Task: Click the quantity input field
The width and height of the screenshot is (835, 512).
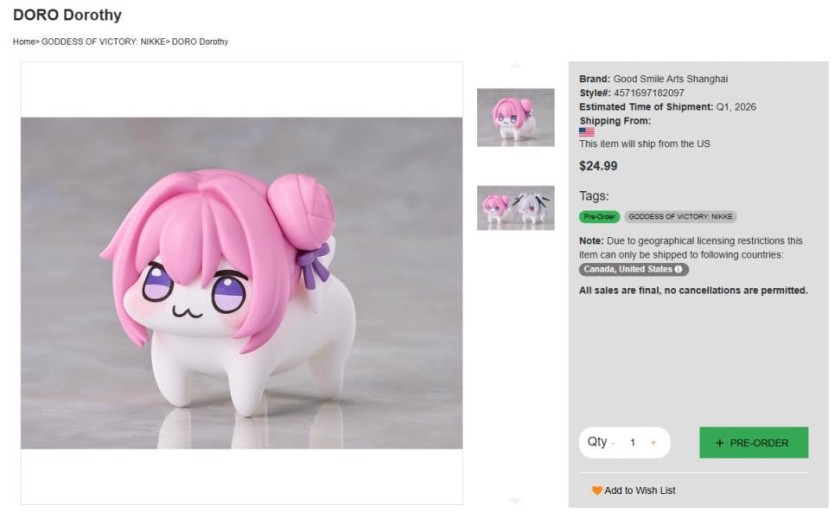Action: pyautogui.click(x=632, y=443)
